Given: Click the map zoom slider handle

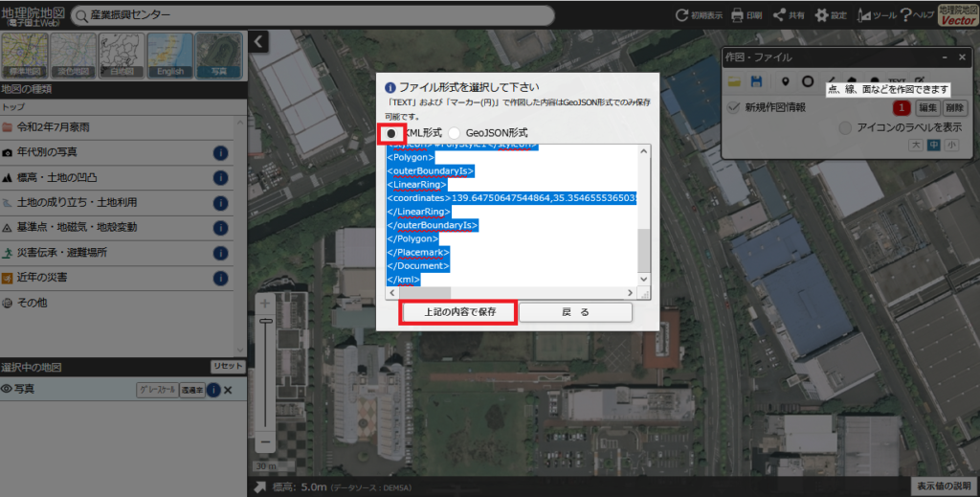Looking at the screenshot, I should point(266,321).
